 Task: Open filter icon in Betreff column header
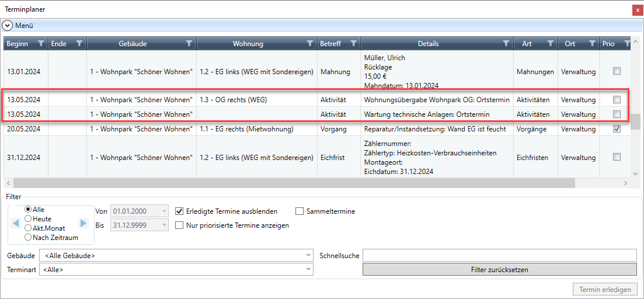click(353, 43)
